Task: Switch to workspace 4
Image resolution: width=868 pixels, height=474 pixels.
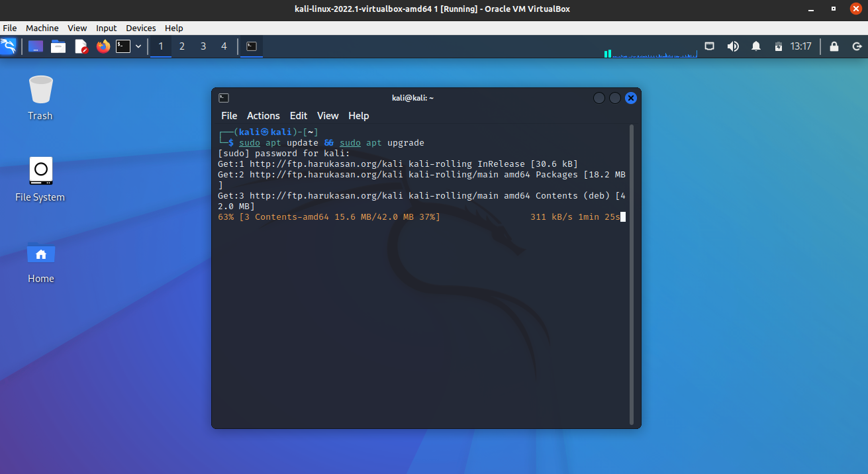Action: point(224,46)
